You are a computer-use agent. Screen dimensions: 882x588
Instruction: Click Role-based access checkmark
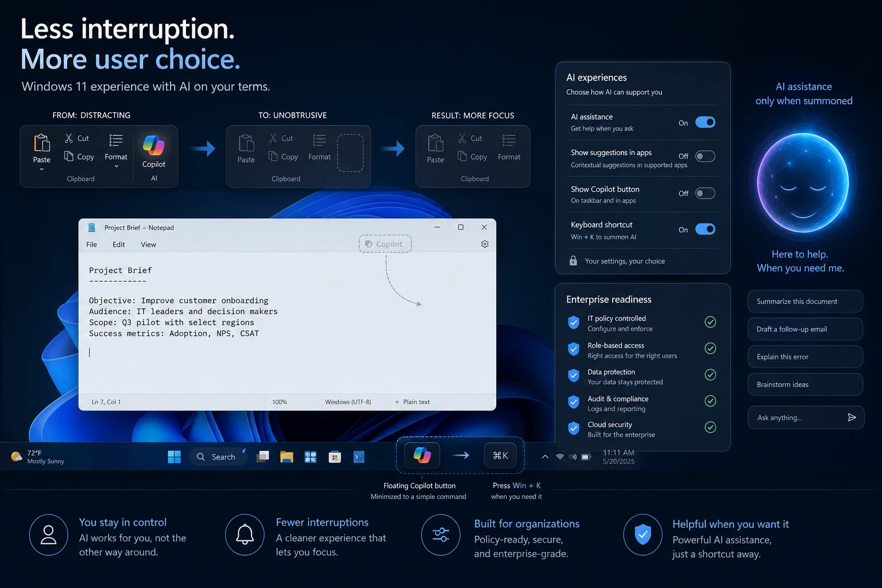(710, 349)
